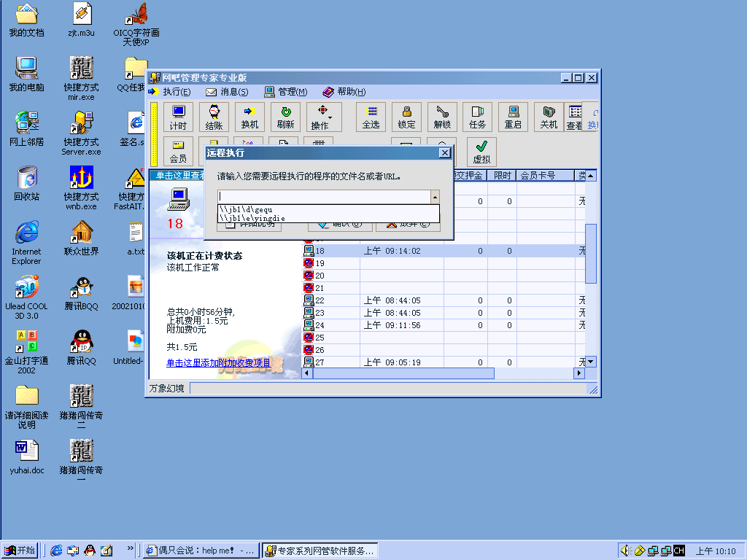Image resolution: width=747 pixels, height=560 pixels.
Task: Click the 单击这里添加附加收费项目 link
Action: click(218, 363)
